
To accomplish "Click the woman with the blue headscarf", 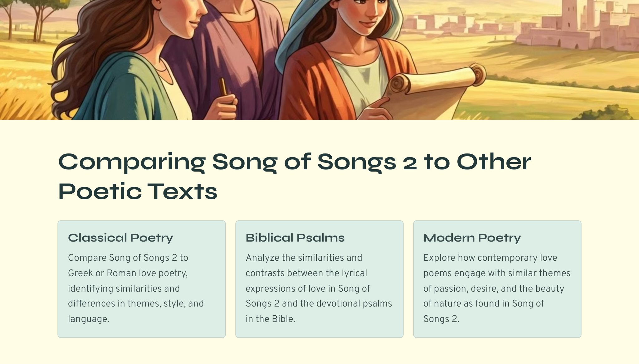I will 353,47.
